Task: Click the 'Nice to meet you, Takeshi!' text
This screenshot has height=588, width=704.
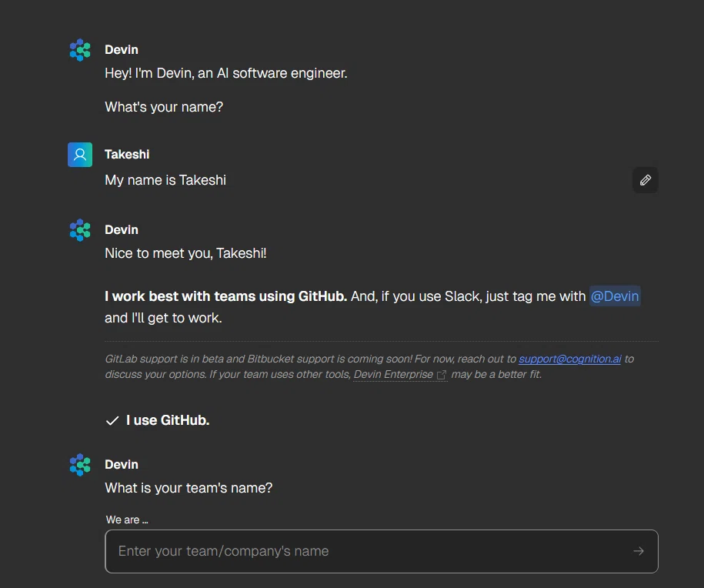Action: tap(185, 253)
